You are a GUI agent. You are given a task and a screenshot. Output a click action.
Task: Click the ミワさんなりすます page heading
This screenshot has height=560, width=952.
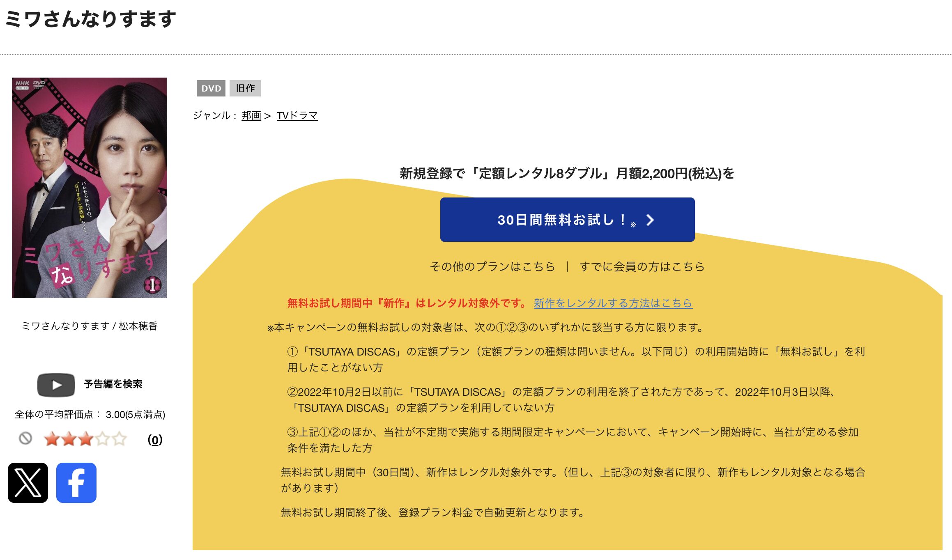pyautogui.click(x=91, y=19)
